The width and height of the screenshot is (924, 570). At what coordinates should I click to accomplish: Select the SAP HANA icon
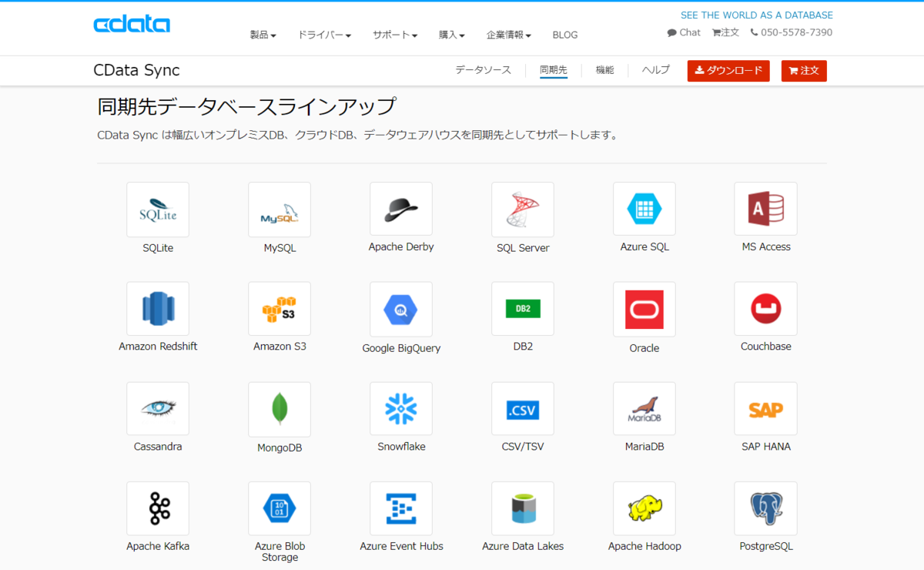pos(766,408)
